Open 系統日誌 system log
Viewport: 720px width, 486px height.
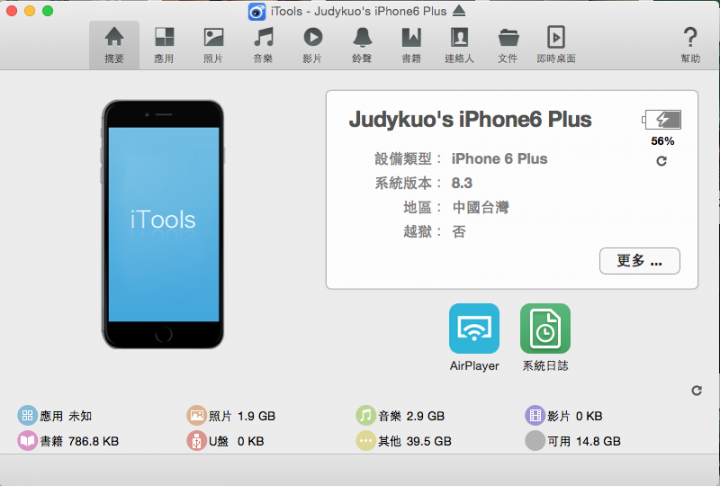[546, 337]
